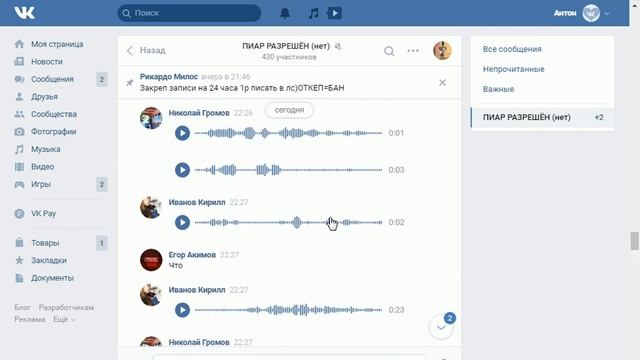Open 430 участников members list

click(289, 57)
